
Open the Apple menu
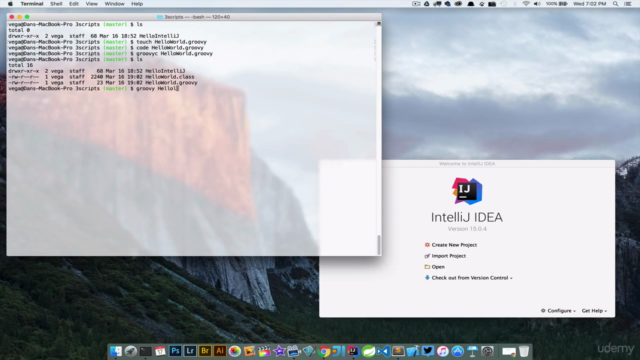click(10, 4)
